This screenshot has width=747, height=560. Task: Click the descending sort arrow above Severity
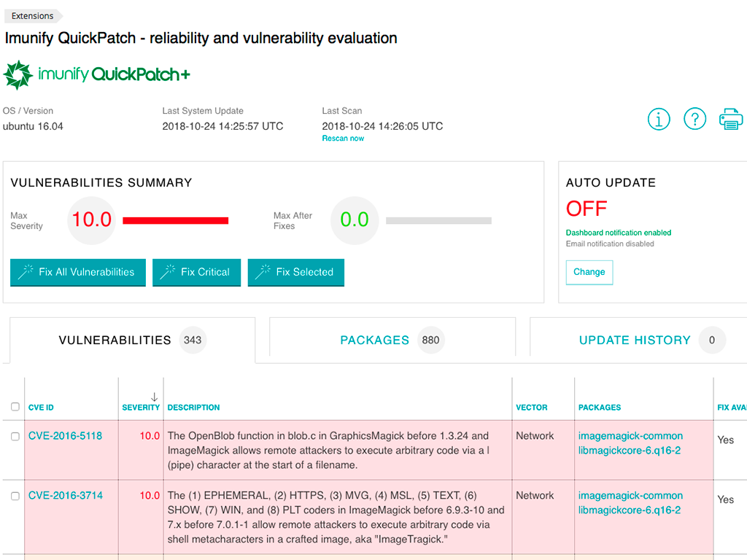154,397
